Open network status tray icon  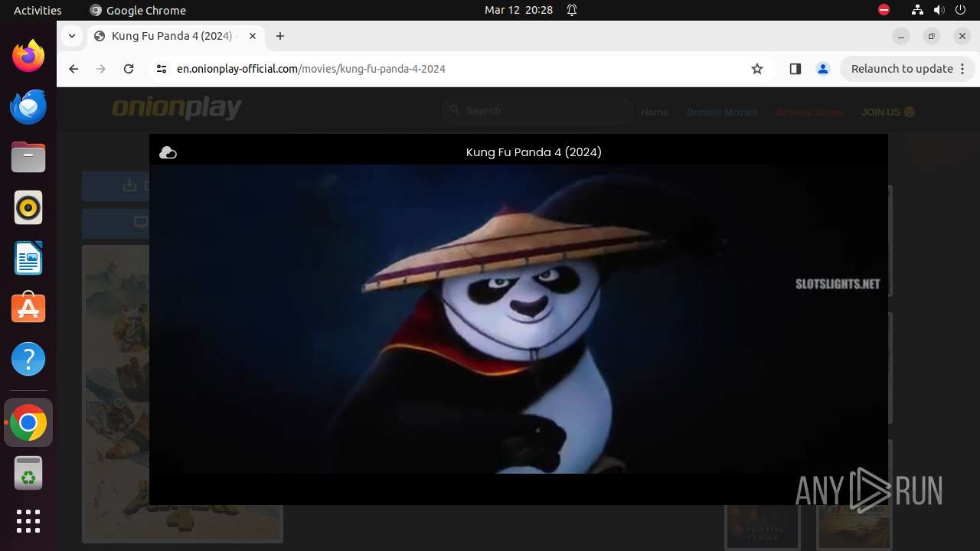click(917, 10)
